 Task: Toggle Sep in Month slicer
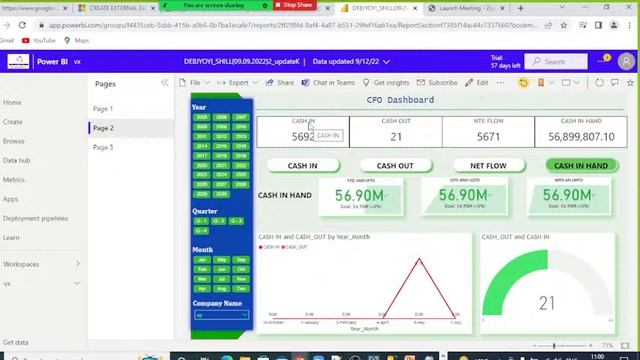click(x=241, y=260)
